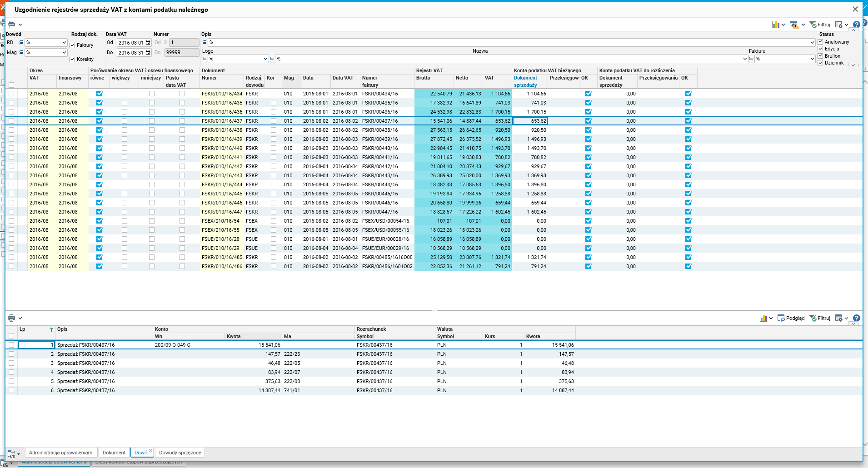
Task: Click Filtruj button in the top toolbar
Action: pyautogui.click(x=820, y=25)
